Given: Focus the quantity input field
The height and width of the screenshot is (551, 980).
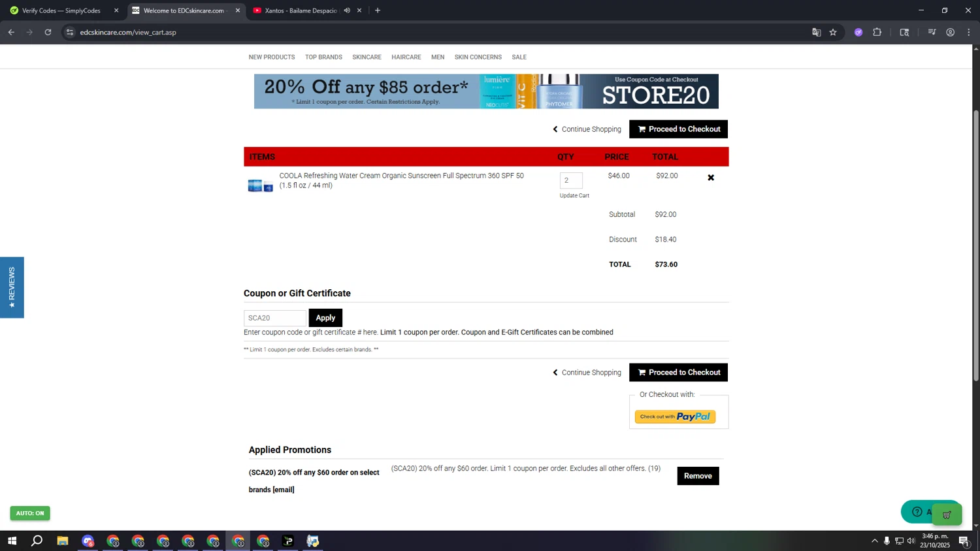Looking at the screenshot, I should pyautogui.click(x=571, y=180).
